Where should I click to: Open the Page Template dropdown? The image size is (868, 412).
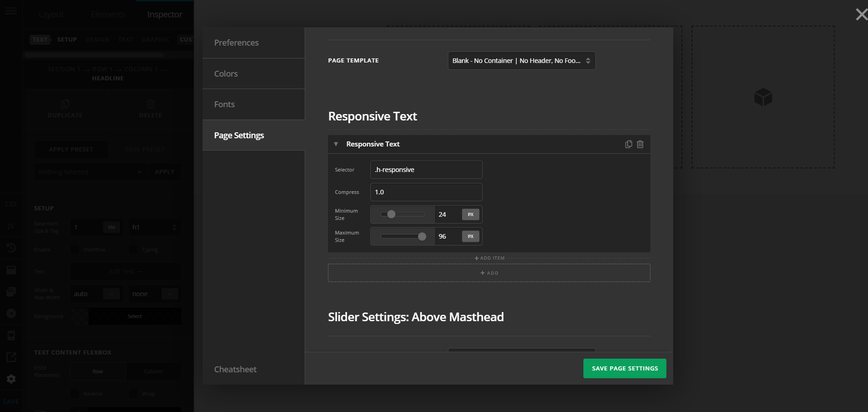coord(521,61)
